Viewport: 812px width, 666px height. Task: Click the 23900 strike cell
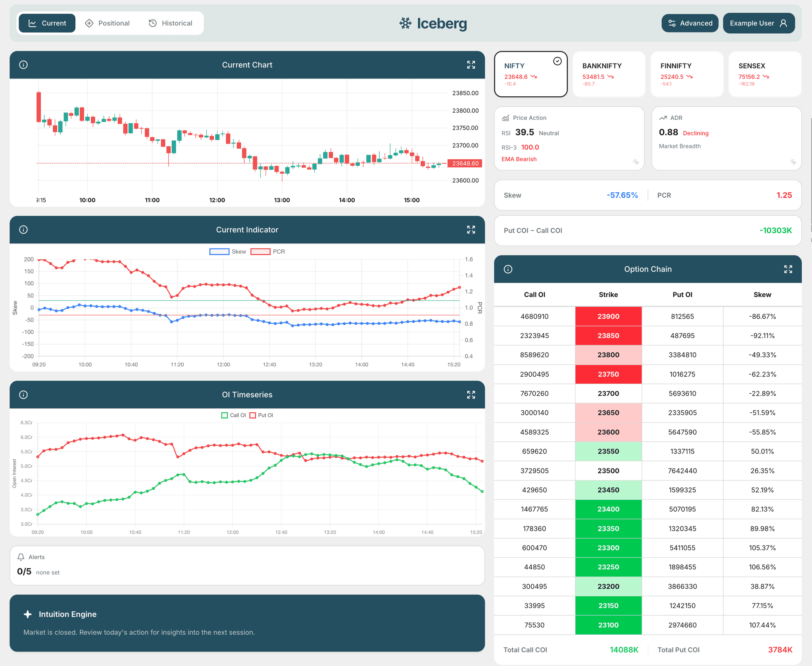(x=608, y=316)
